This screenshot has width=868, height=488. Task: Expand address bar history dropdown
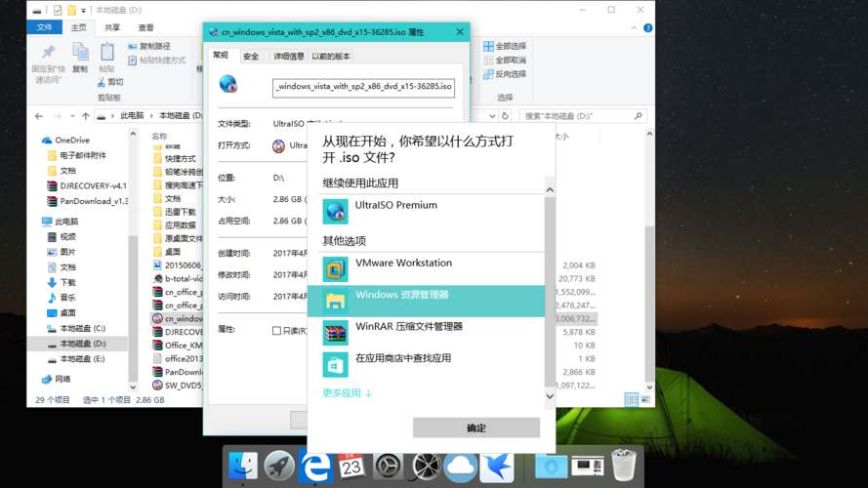tap(491, 116)
